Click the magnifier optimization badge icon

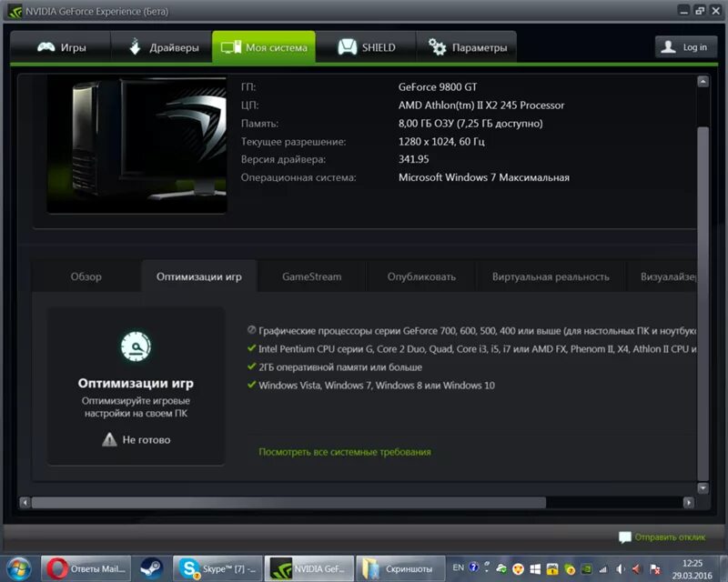[x=136, y=346]
